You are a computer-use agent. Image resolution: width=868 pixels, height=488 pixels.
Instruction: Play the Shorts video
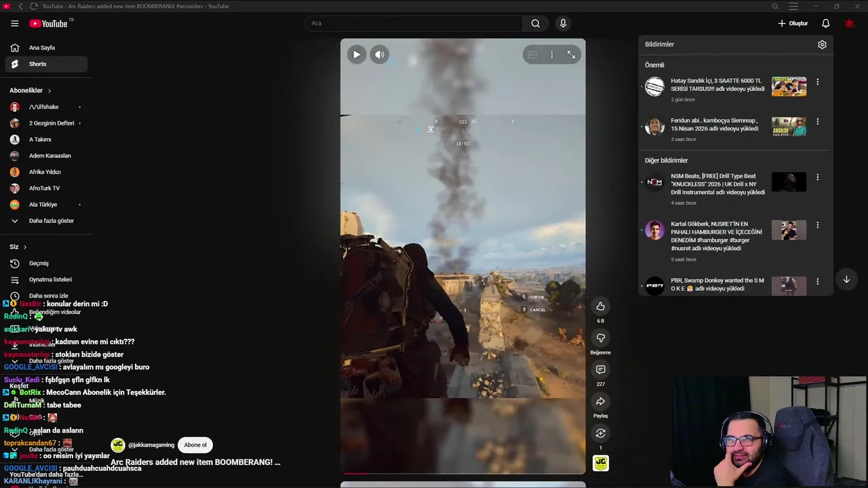[357, 55]
